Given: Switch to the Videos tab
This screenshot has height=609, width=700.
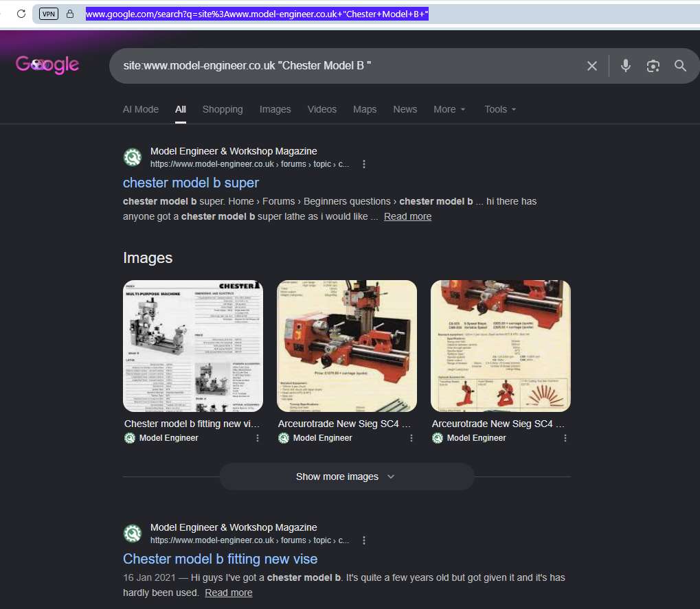Looking at the screenshot, I should (322, 109).
